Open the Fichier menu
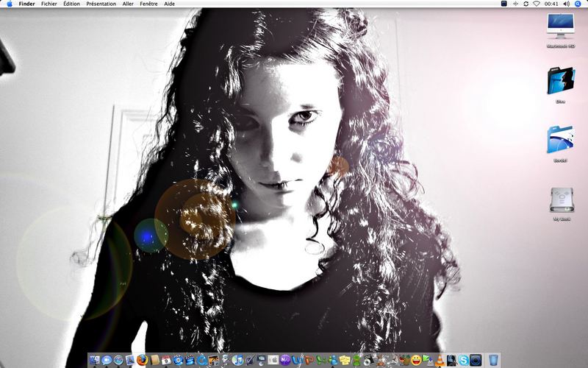588x368 pixels. 49,4
